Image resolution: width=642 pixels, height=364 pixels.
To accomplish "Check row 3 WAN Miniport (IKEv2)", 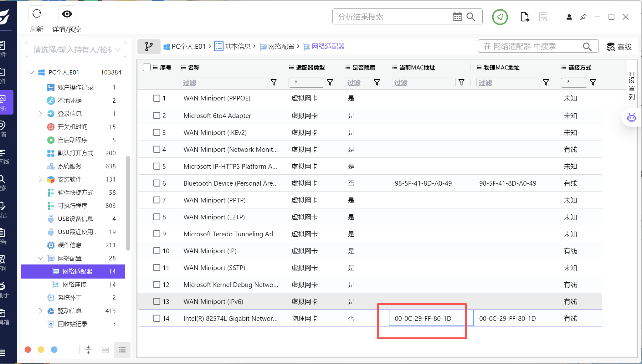I will click(157, 132).
